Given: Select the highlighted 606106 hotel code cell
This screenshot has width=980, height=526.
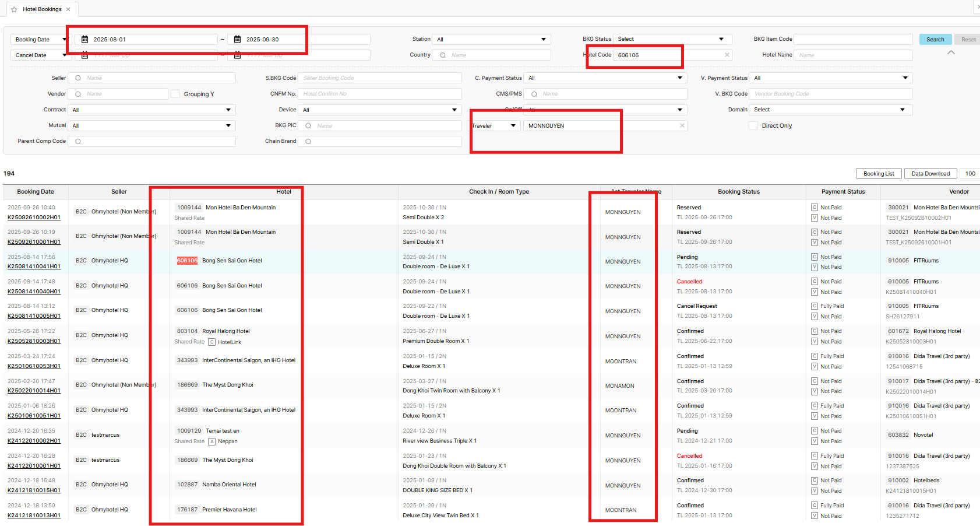Looking at the screenshot, I should [x=187, y=261].
